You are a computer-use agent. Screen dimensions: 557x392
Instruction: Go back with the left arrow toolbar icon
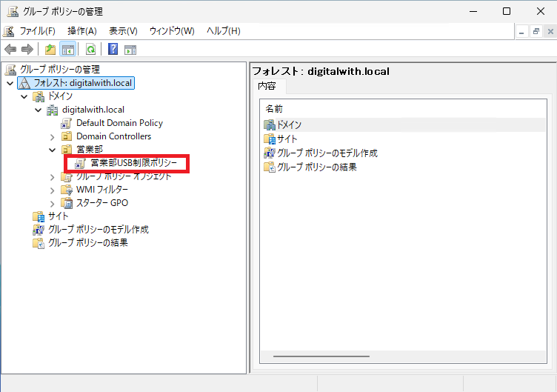[10, 49]
